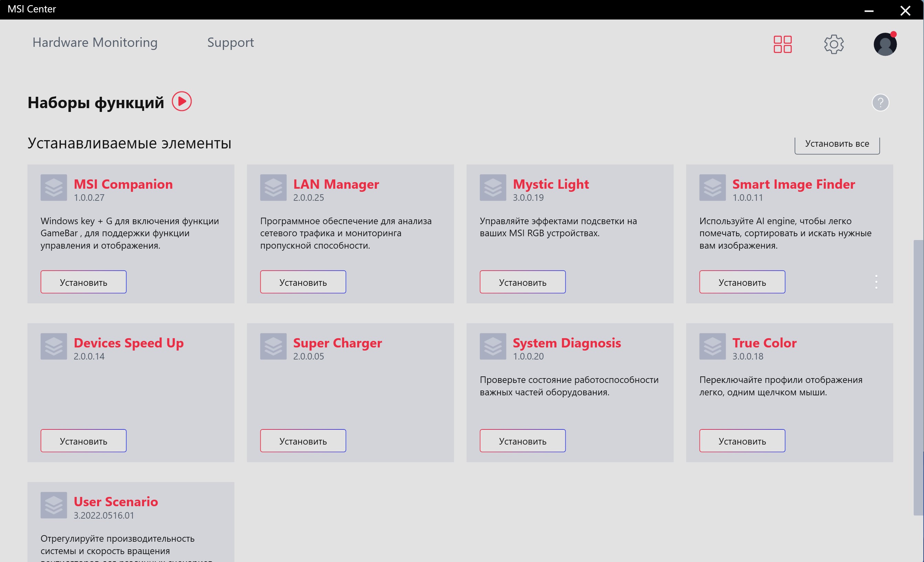Install Devices Speed Up with its Установить button
The image size is (924, 562).
coord(83,441)
